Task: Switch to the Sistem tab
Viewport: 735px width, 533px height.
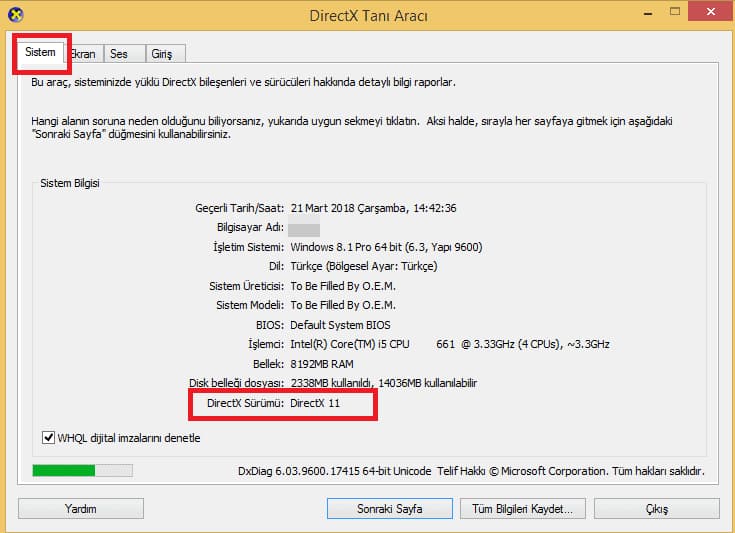Action: (x=40, y=54)
